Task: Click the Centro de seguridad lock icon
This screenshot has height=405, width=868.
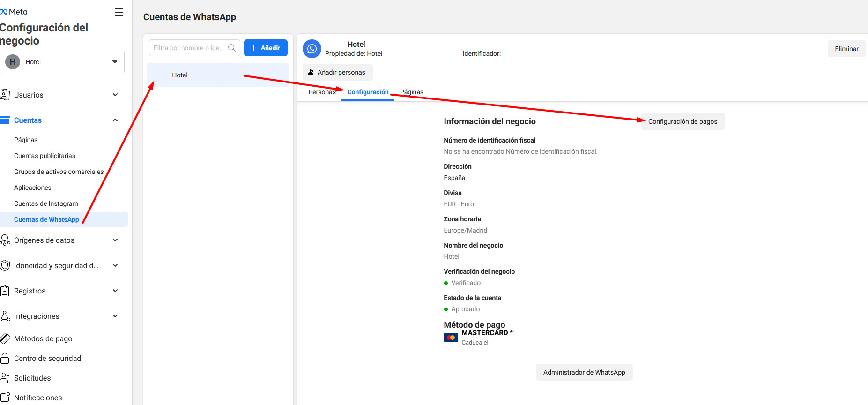Action: click(5, 358)
